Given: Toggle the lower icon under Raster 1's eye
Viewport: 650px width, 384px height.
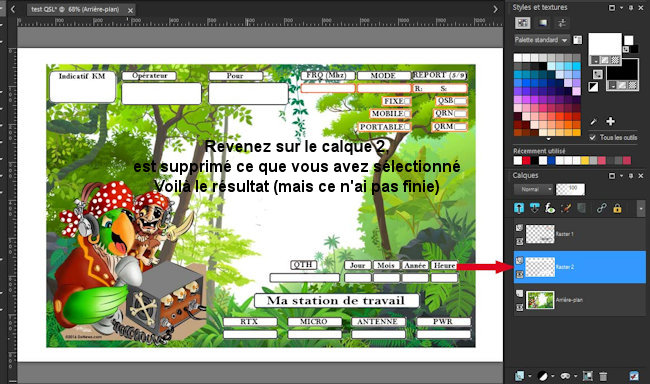Looking at the screenshot, I should coord(519,241).
